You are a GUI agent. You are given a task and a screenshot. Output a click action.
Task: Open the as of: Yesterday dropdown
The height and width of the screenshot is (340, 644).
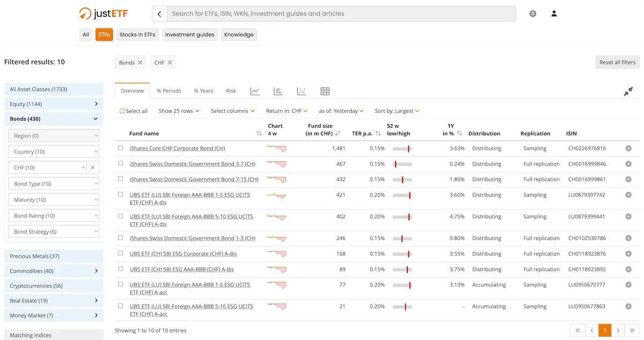click(341, 111)
